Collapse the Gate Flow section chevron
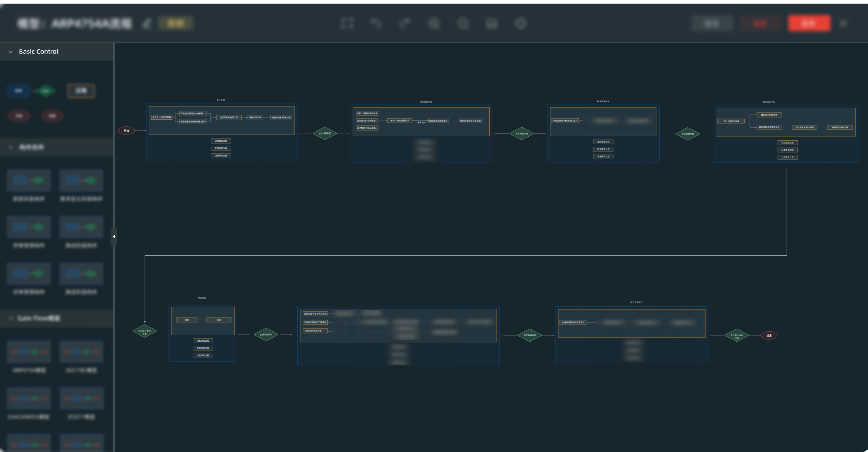 [x=11, y=318]
